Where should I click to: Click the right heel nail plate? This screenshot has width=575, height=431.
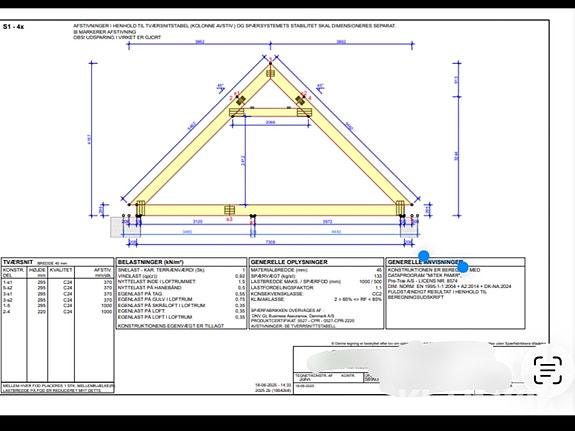click(x=400, y=208)
